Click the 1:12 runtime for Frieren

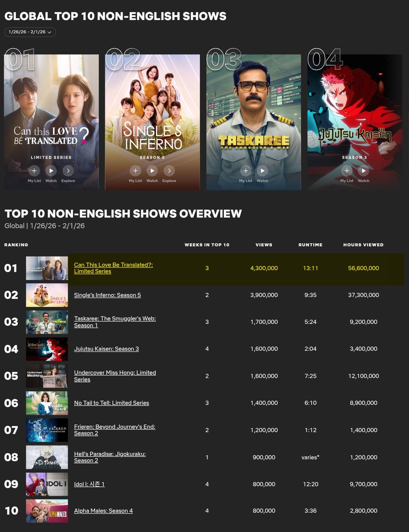(x=311, y=430)
